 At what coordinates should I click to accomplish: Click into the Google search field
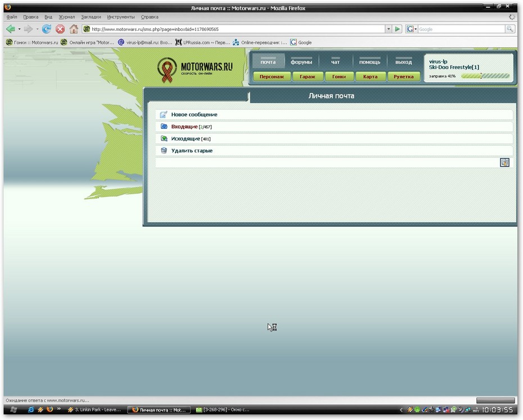pos(462,29)
